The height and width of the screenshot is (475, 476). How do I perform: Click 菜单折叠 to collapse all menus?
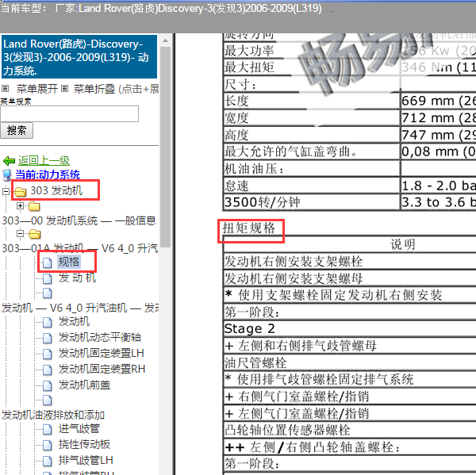(x=94, y=89)
